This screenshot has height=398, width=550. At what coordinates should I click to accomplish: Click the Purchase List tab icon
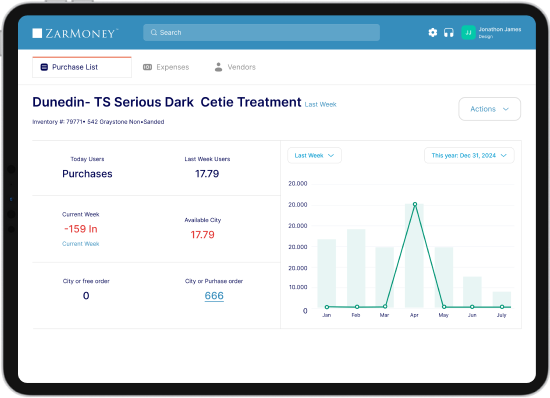[x=44, y=67]
